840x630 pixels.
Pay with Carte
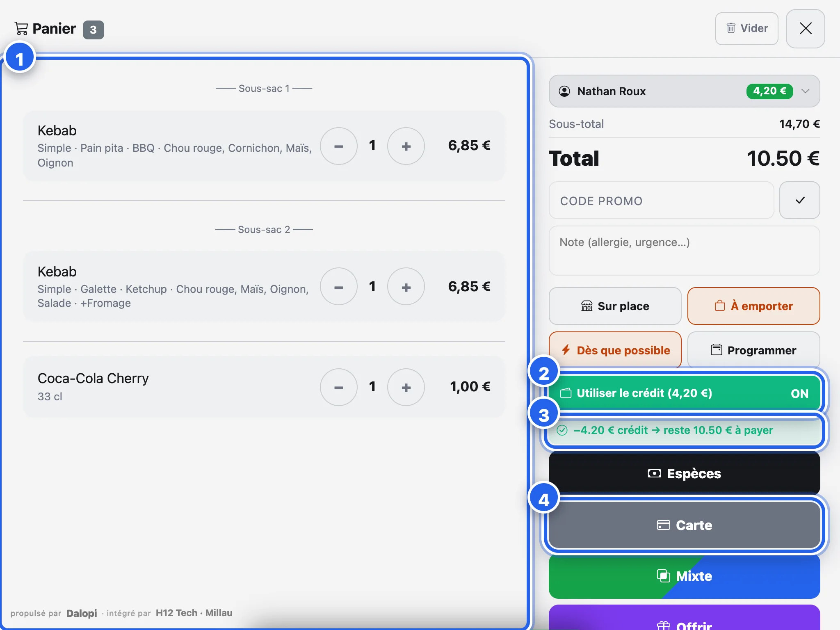point(684,525)
